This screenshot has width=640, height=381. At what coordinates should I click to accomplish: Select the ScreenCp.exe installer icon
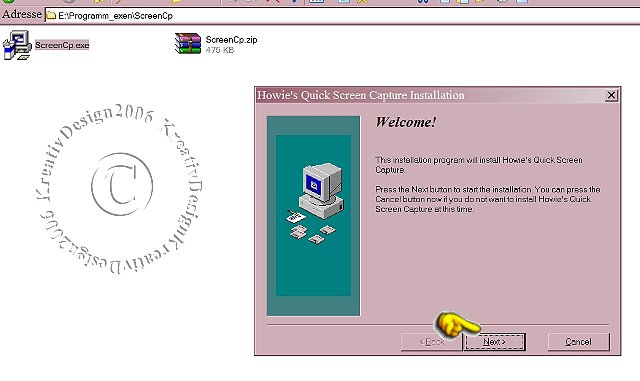pyautogui.click(x=17, y=45)
